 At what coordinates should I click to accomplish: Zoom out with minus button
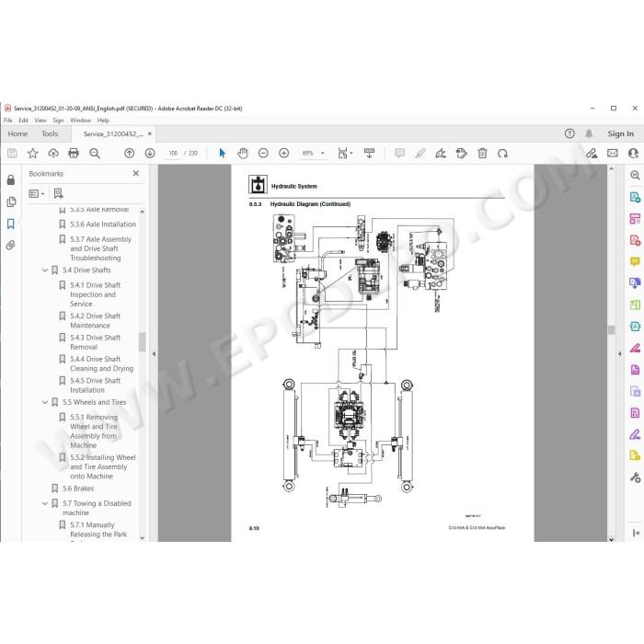point(263,154)
